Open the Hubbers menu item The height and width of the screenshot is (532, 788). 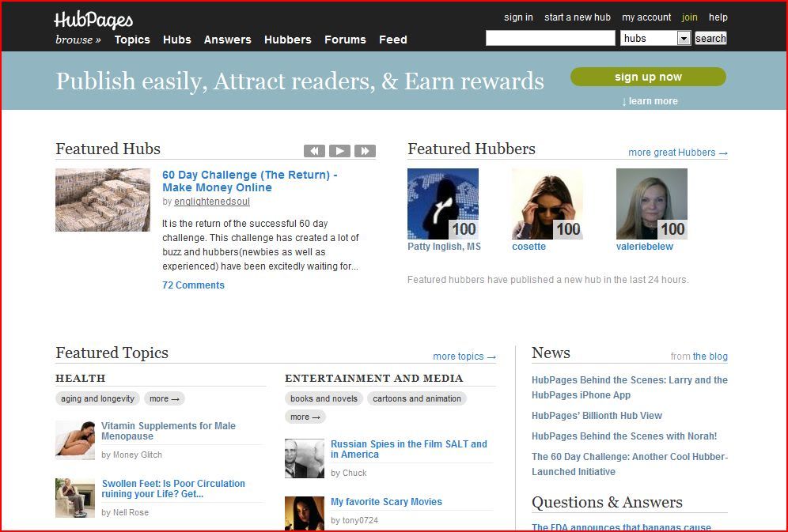click(x=288, y=40)
